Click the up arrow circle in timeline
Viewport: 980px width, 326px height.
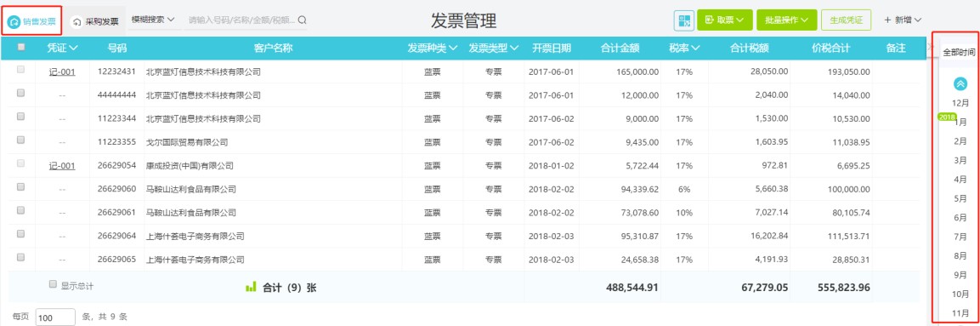click(960, 83)
